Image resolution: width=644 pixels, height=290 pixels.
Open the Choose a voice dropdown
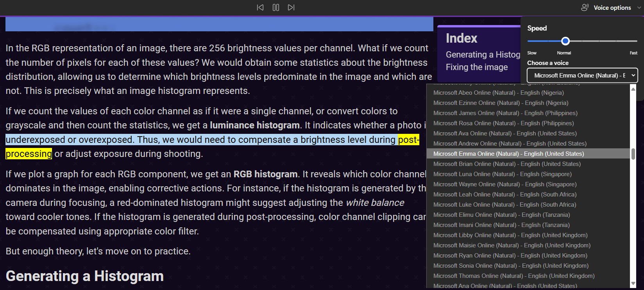click(582, 76)
